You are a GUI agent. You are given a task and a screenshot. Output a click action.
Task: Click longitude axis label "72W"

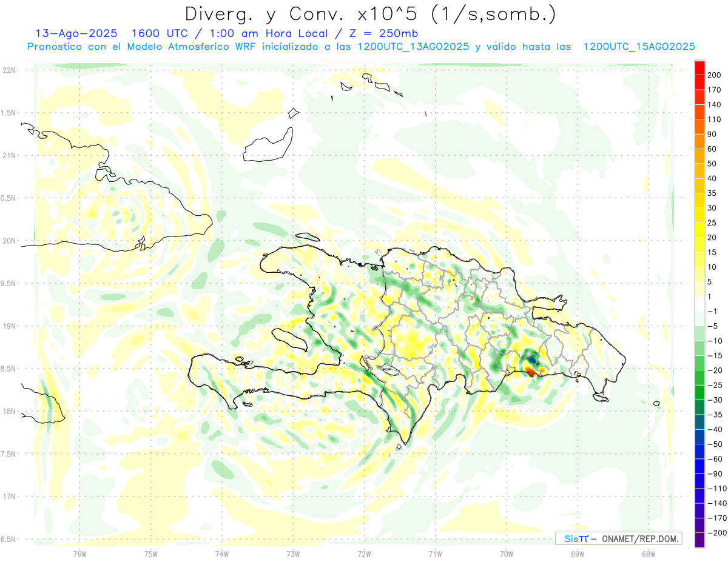click(364, 554)
